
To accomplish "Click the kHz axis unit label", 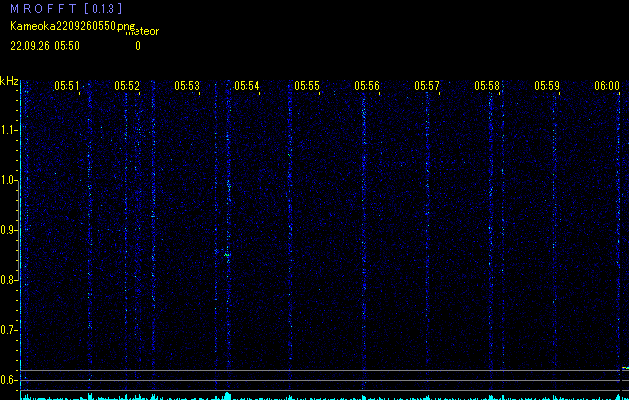I will 9,81.
